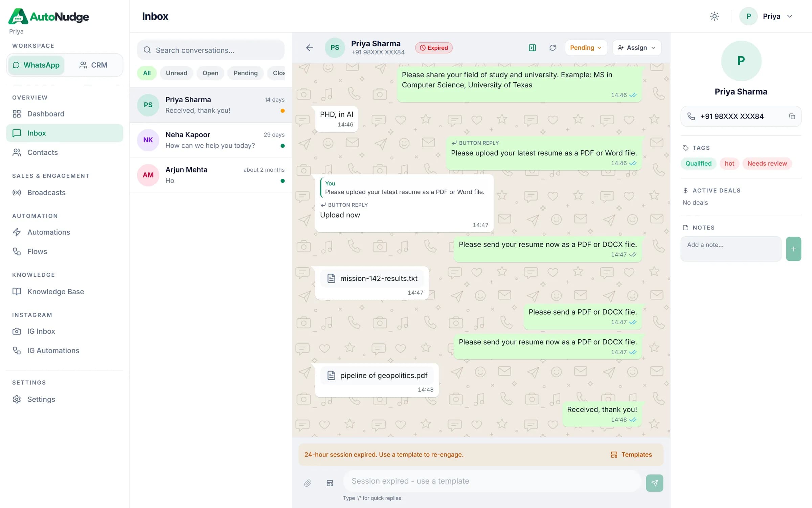Click the Qualified tag
The image size is (812, 508).
coord(698,164)
